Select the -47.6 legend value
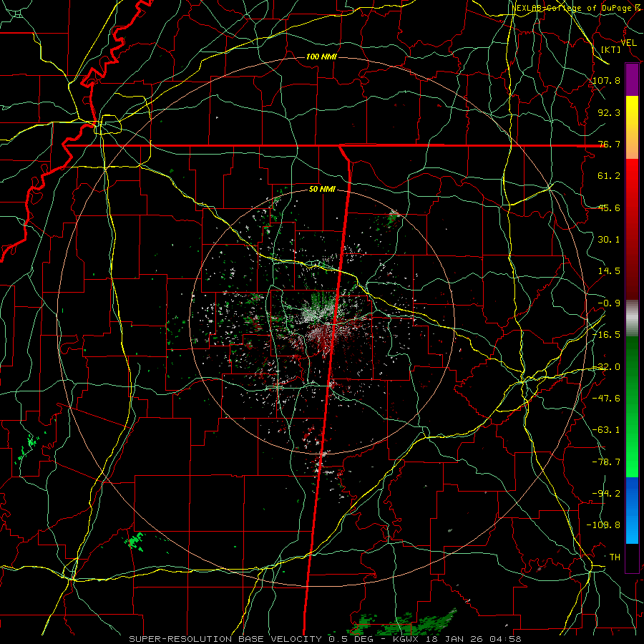Image resolution: width=644 pixels, height=644 pixels. click(607, 399)
